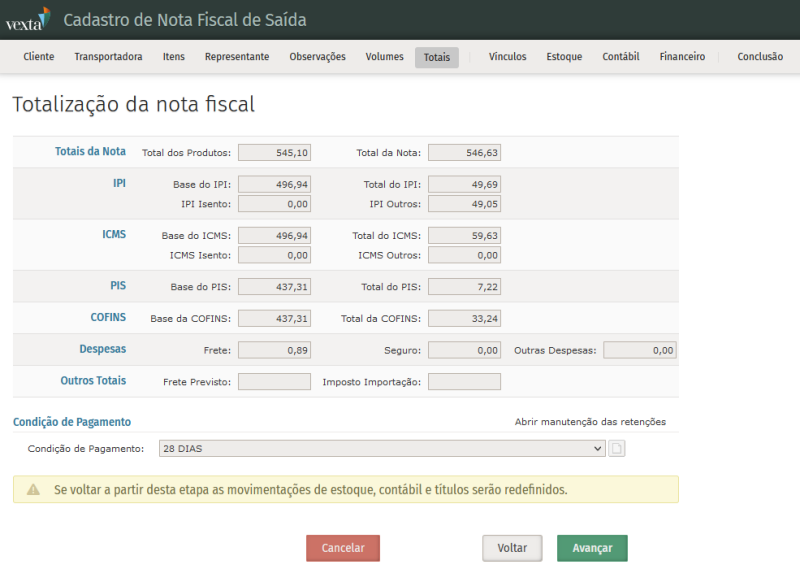800x582 pixels.
Task: Select the Representante tab
Action: click(x=237, y=57)
